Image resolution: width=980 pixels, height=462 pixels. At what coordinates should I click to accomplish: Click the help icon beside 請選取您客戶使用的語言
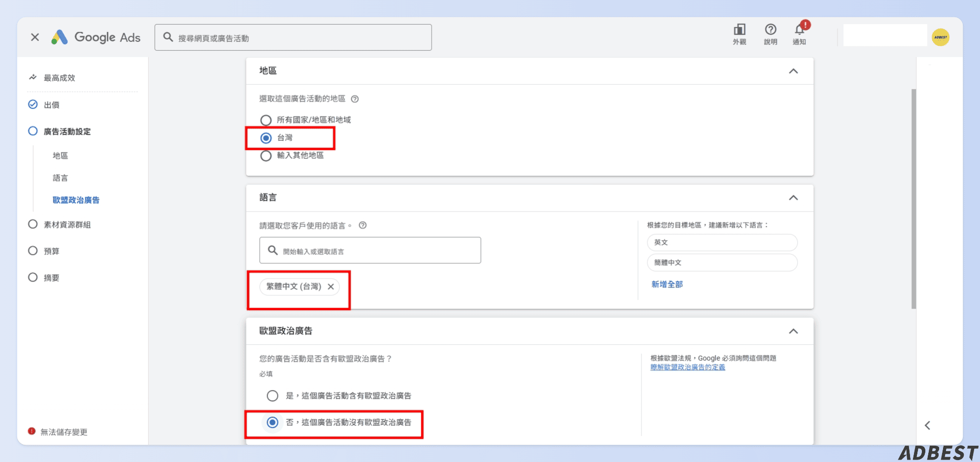pyautogui.click(x=363, y=225)
